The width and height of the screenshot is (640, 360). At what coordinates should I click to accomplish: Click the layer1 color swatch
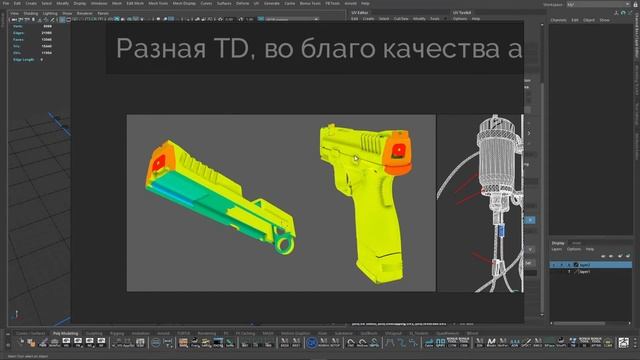point(576,271)
